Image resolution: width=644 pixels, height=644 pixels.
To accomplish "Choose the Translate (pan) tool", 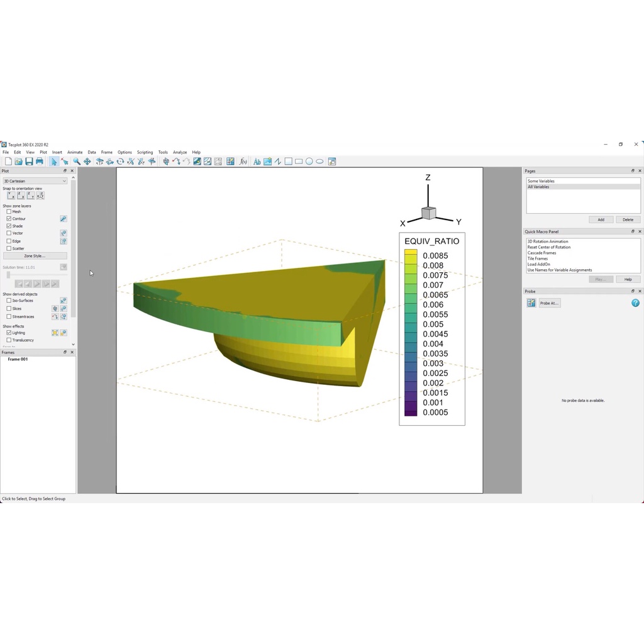I will click(87, 162).
